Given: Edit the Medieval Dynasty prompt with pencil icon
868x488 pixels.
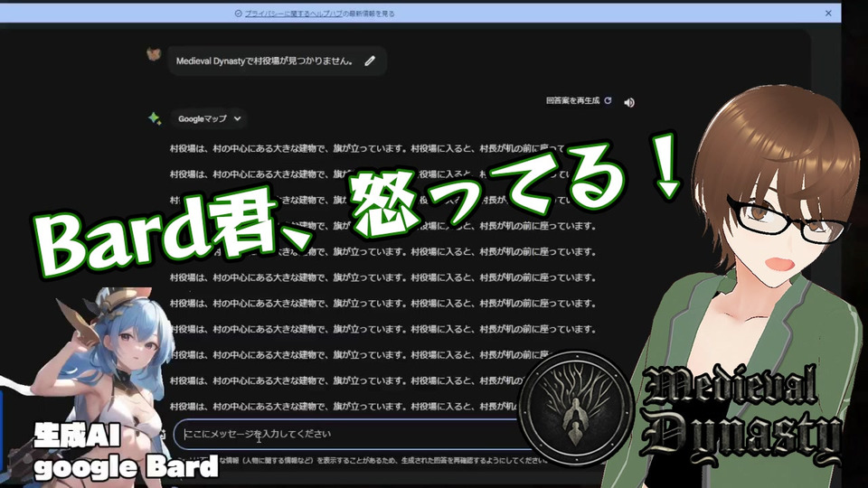Looking at the screenshot, I should click(x=370, y=61).
